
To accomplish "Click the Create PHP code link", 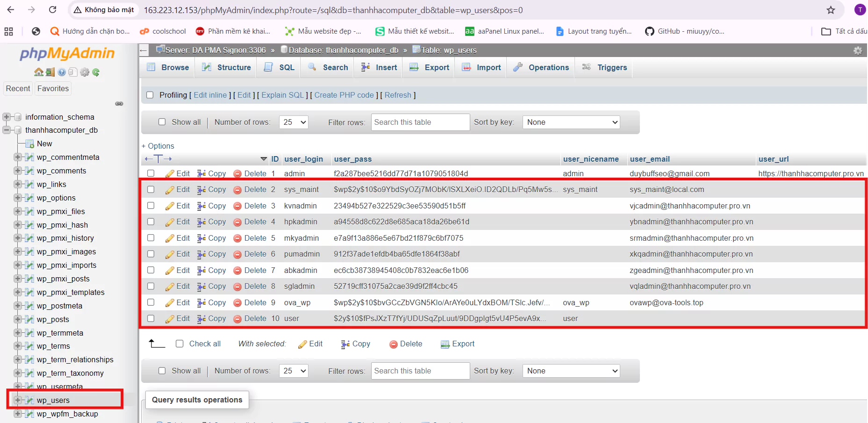I will [344, 95].
